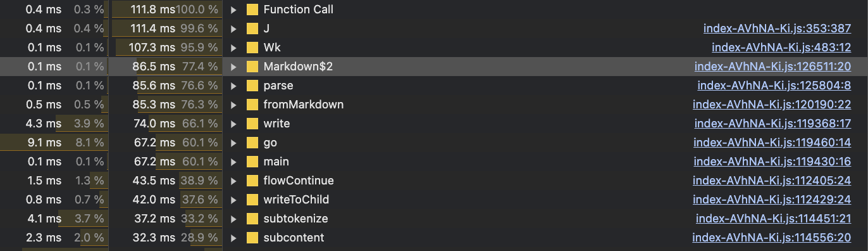Image resolution: width=868 pixels, height=251 pixels.
Task: Expand the Function Call row arrow
Action: pos(234,10)
